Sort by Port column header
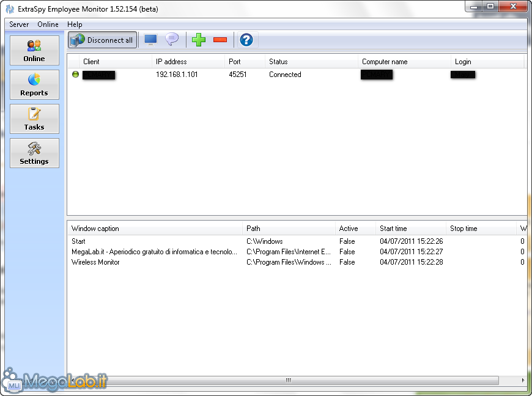The height and width of the screenshot is (396, 532). [x=245, y=62]
